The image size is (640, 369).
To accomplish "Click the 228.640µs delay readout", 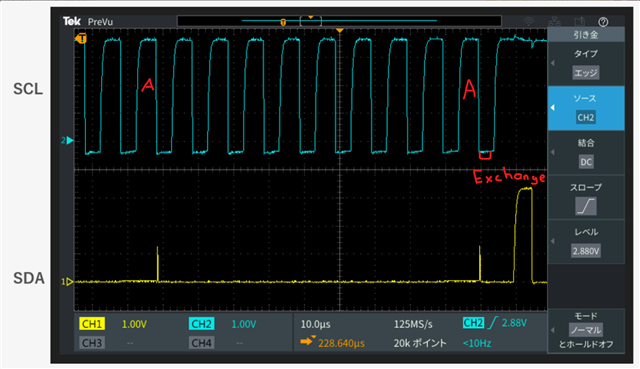I will pos(341,343).
